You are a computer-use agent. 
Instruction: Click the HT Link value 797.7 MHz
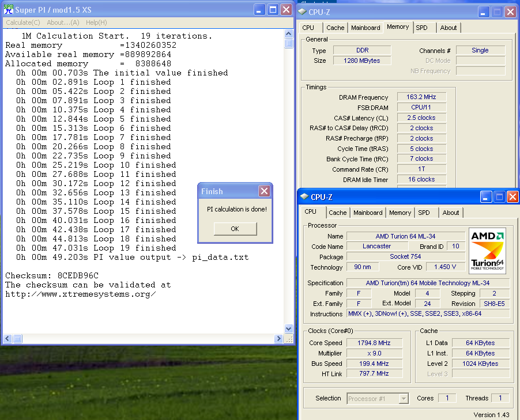(374, 373)
